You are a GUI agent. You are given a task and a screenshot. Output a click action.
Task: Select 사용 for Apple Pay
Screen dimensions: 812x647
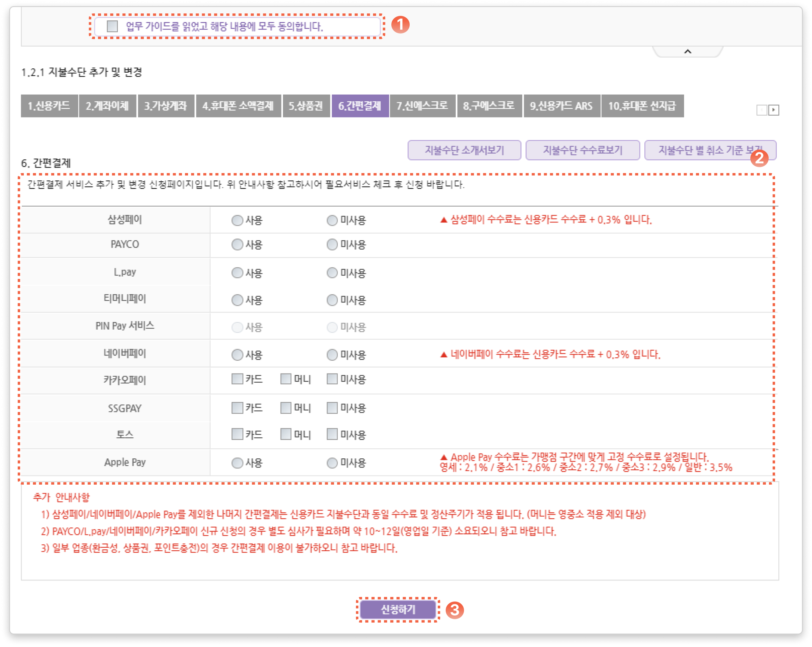click(237, 463)
